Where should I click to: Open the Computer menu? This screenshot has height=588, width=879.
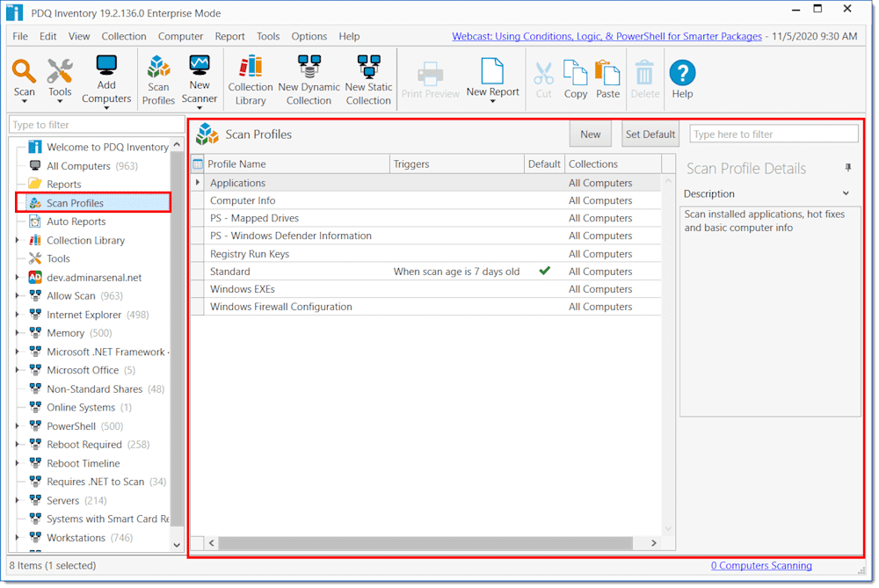[x=180, y=36]
